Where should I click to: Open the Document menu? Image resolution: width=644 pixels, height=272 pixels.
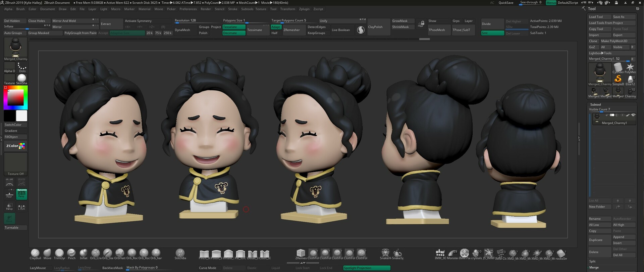48,9
